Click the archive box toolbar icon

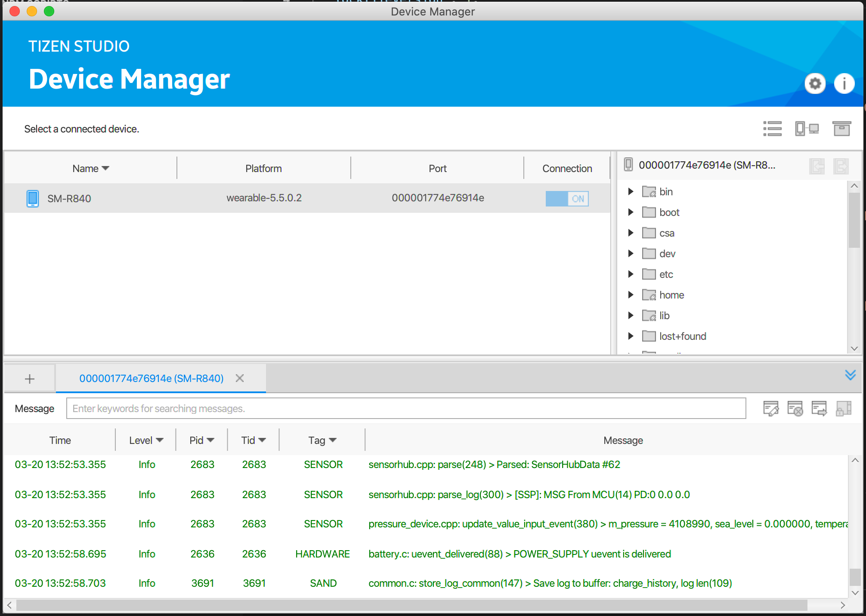click(x=841, y=129)
